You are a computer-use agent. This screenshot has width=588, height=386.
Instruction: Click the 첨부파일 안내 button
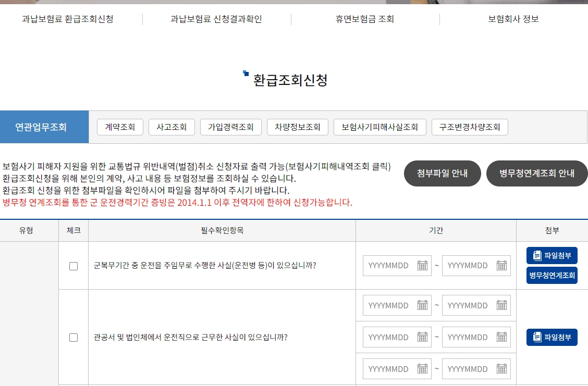pyautogui.click(x=442, y=173)
